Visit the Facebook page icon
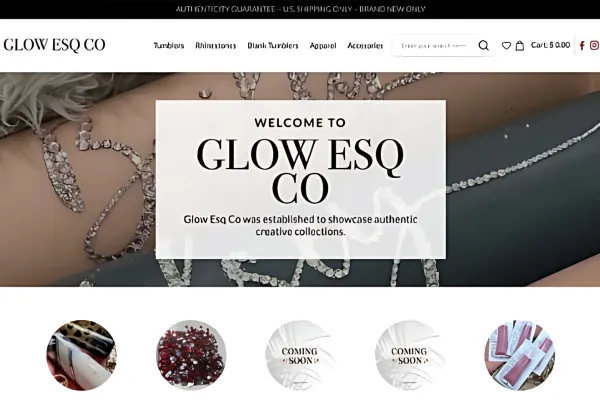This screenshot has height=400, width=600. tap(582, 46)
